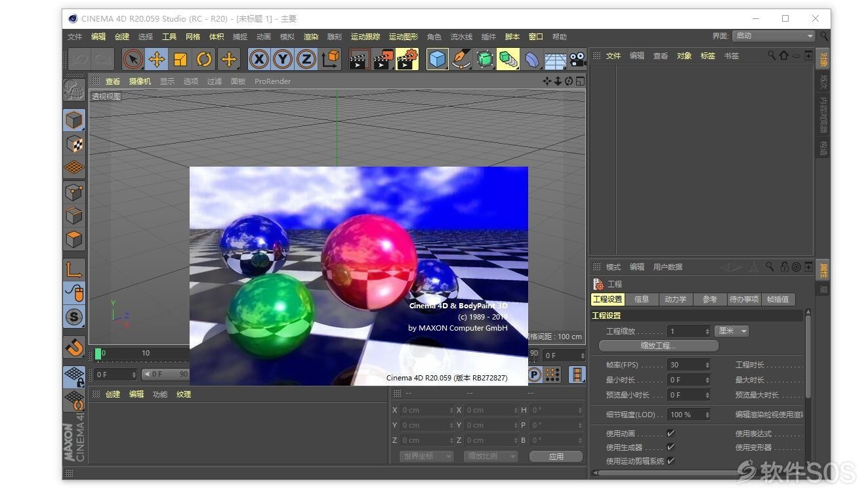The image size is (868, 492).
Task: Click the timeline range slider bar
Action: tap(166, 374)
